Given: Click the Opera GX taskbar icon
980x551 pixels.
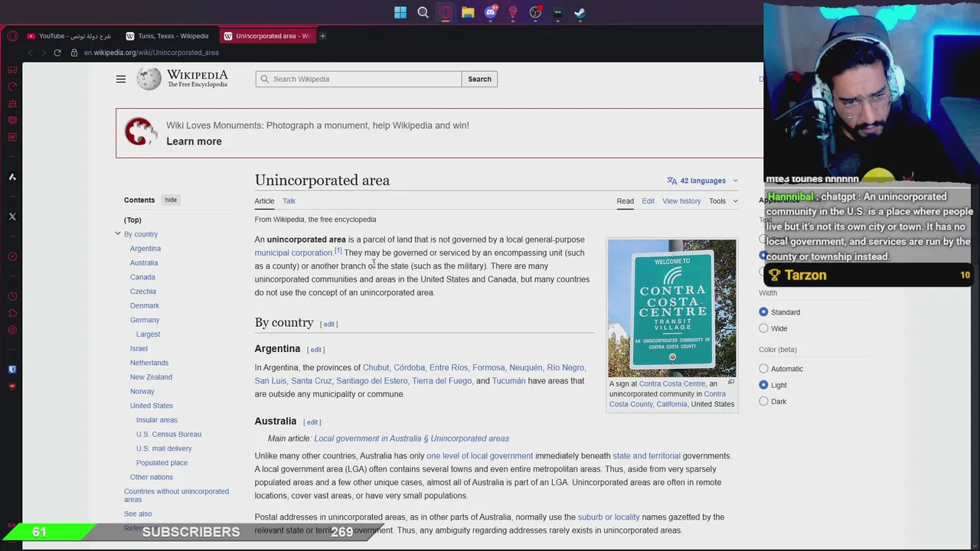Looking at the screenshot, I should [x=446, y=12].
